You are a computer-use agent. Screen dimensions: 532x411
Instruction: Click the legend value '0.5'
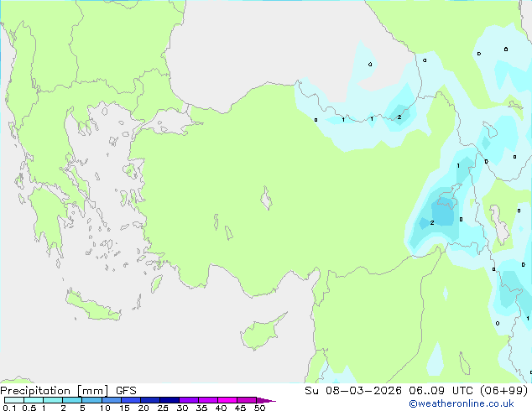29,408
